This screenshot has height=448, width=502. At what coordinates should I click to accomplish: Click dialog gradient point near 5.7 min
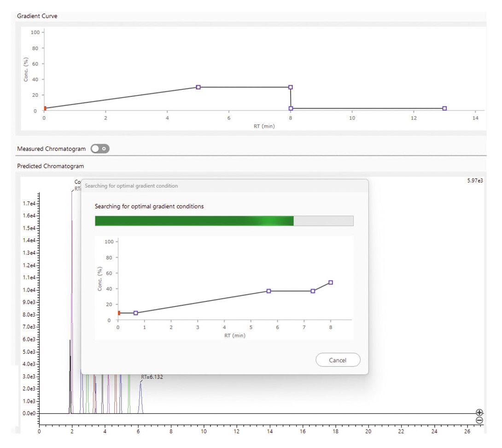click(269, 291)
